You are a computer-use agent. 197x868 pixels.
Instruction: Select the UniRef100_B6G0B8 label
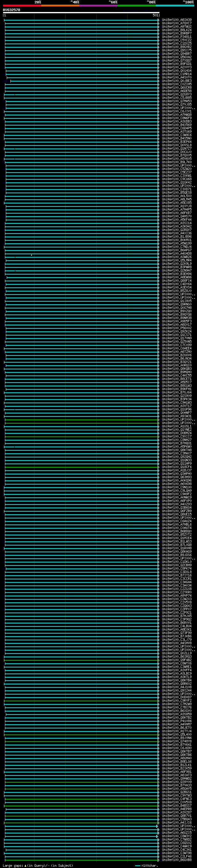coord(176,860)
